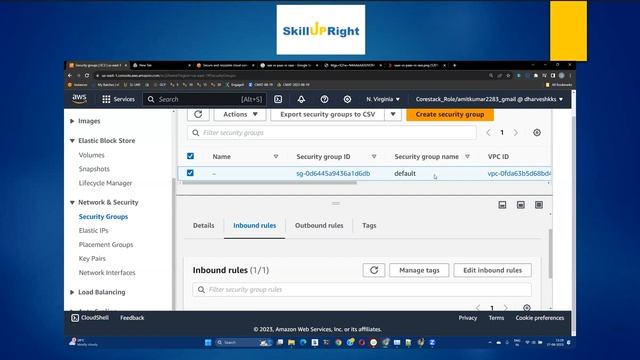640x360 pixels.
Task: Sort by the Name column arrow
Action: coord(276,156)
